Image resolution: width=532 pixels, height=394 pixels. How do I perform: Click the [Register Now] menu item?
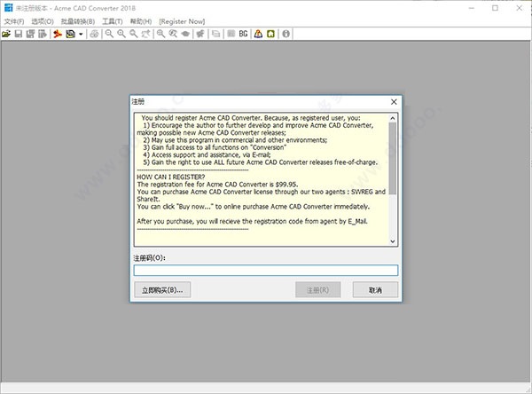[x=182, y=21]
